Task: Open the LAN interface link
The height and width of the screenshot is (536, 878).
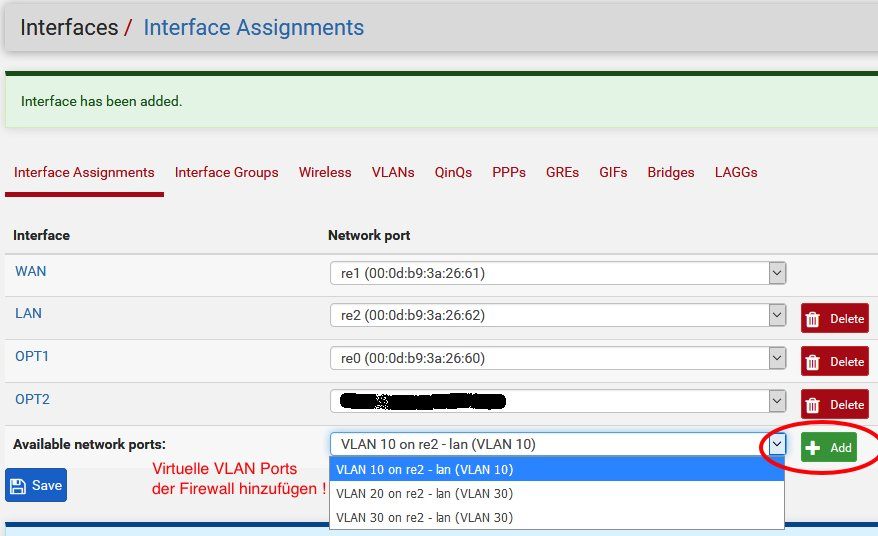Action: tap(28, 313)
